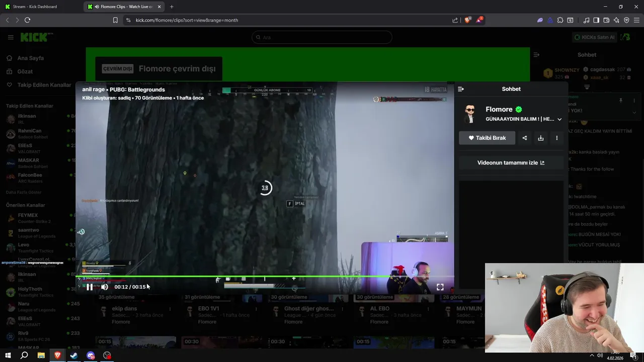This screenshot has width=644, height=362.
Task: Open Windows Start menu
Action: point(8,355)
